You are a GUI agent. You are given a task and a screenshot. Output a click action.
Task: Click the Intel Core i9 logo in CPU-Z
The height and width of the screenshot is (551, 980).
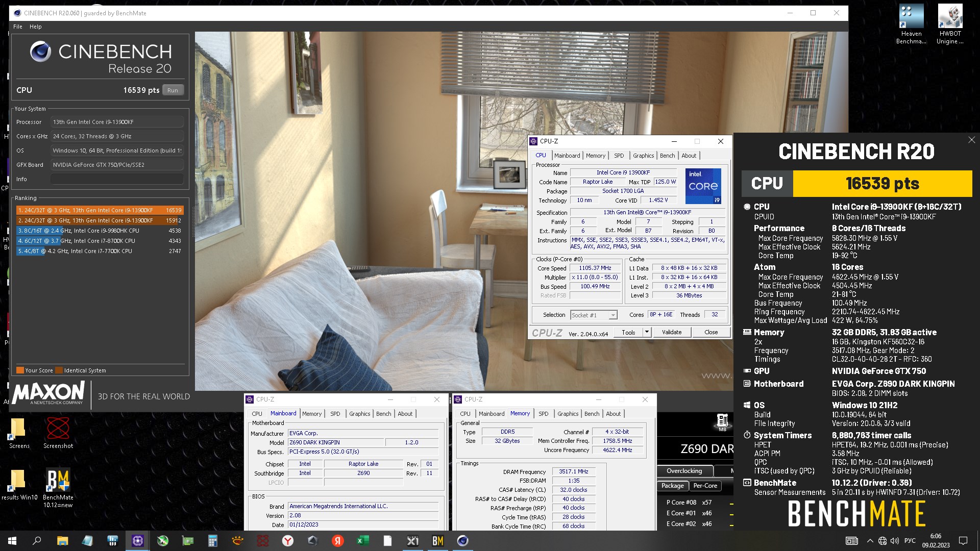click(703, 186)
